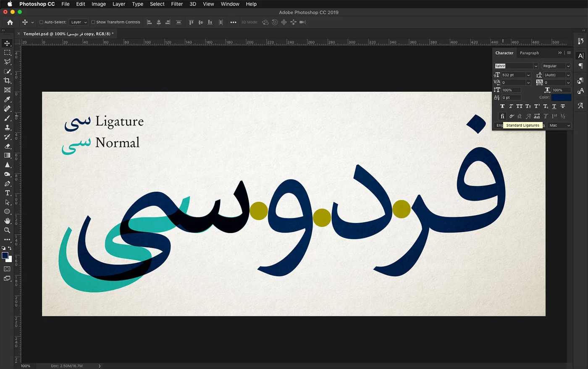Toggle Standard Ligatures fi button
Screen dimensions: 588x369
(502, 116)
